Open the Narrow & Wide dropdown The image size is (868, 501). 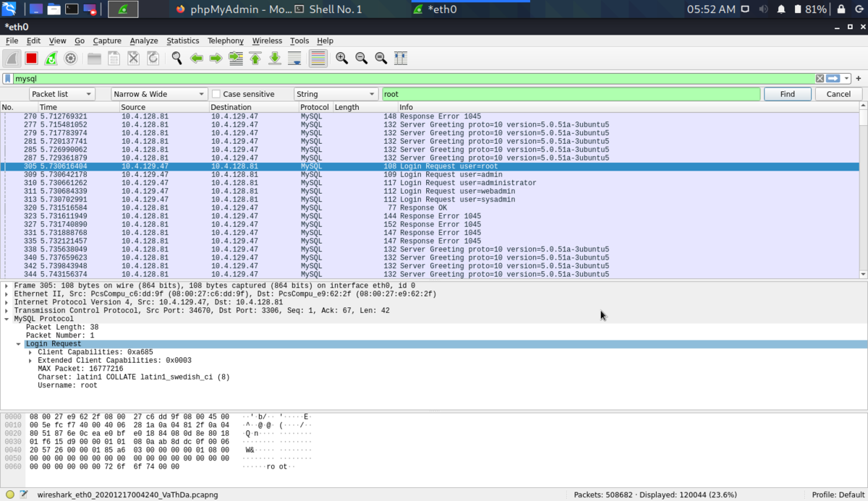pos(159,94)
